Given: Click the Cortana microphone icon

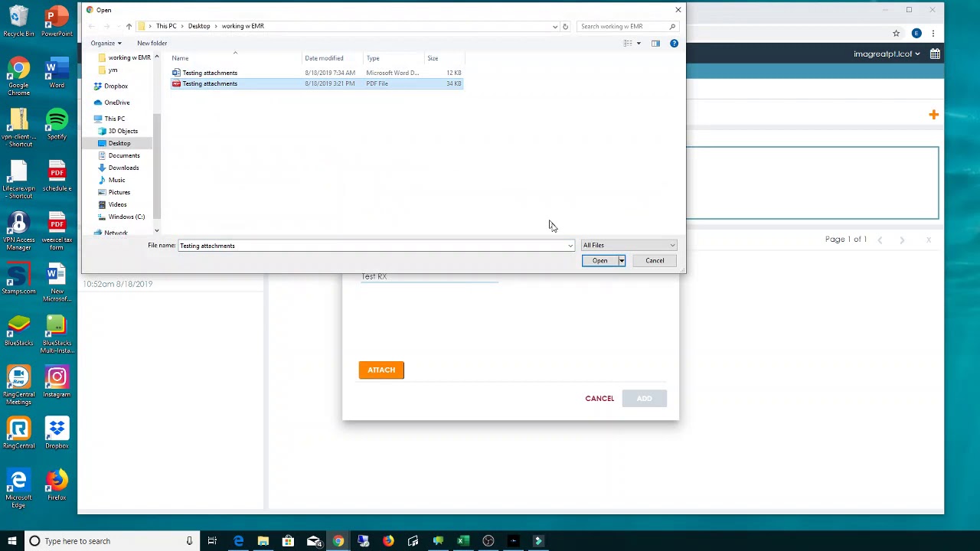Looking at the screenshot, I should tap(189, 541).
